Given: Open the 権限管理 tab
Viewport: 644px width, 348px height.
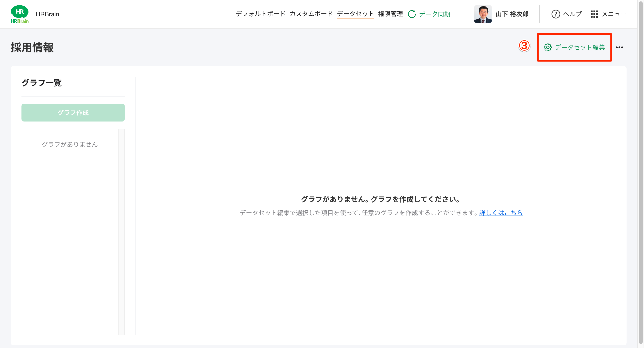Looking at the screenshot, I should click(390, 14).
